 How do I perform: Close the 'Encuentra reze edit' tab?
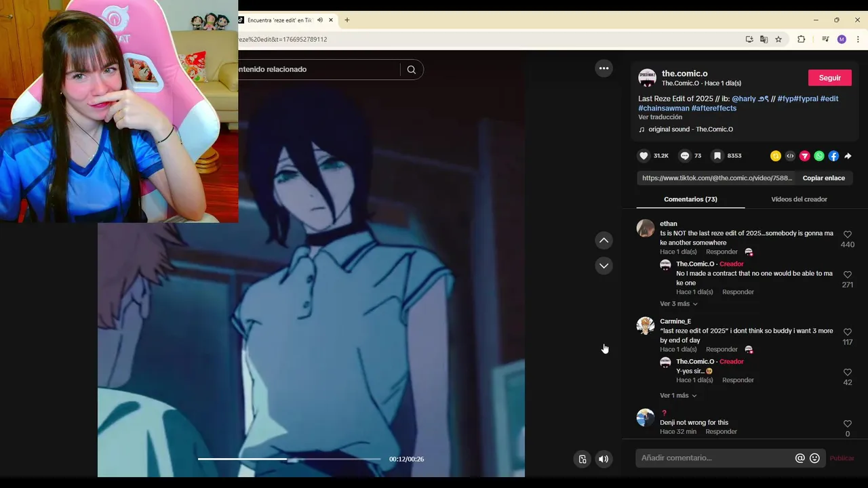click(x=331, y=20)
